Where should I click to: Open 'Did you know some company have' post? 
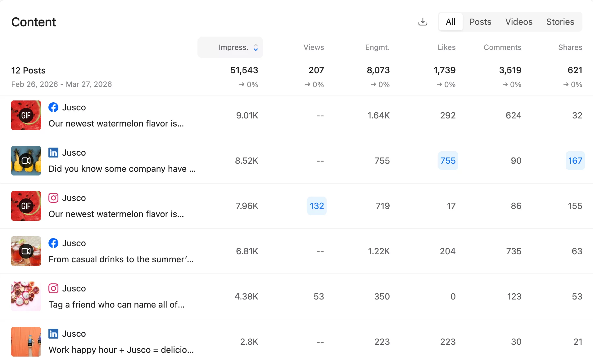click(122, 169)
